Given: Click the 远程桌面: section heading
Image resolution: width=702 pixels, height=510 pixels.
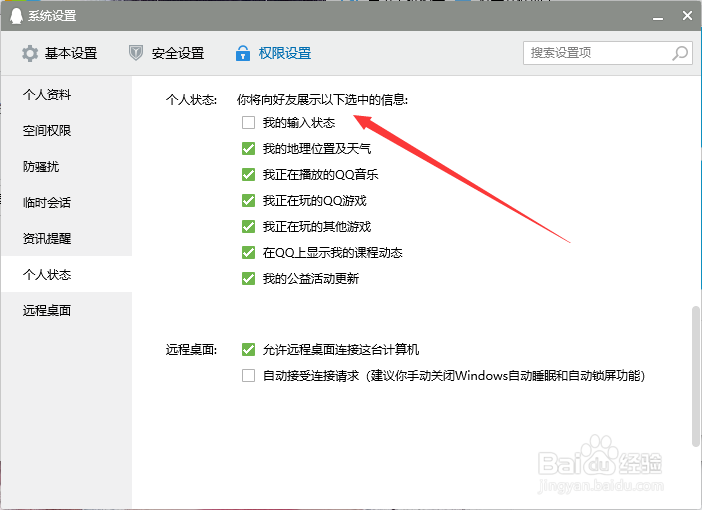Looking at the screenshot, I should (x=191, y=349).
